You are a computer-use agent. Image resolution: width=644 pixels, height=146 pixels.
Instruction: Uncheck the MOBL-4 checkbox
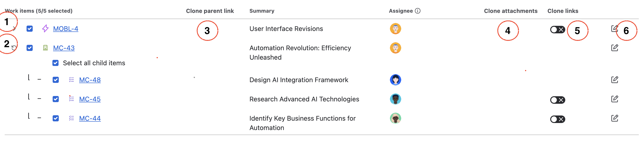(x=30, y=29)
